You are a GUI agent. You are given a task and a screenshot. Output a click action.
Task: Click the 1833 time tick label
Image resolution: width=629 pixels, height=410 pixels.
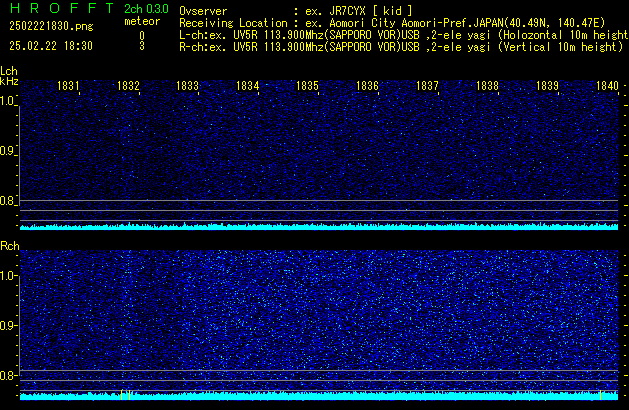point(187,86)
